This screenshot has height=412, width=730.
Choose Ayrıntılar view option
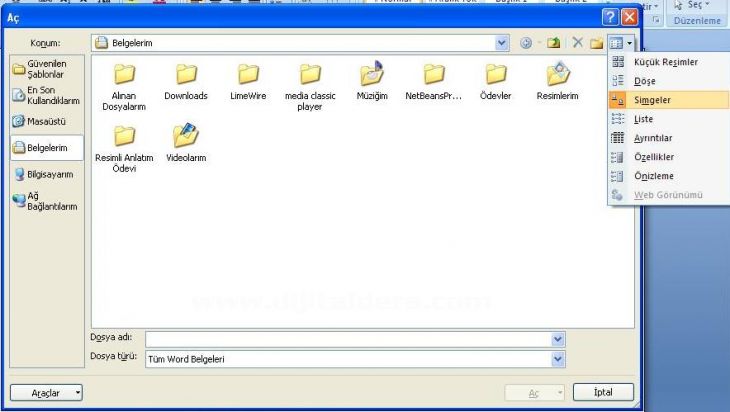(669, 138)
